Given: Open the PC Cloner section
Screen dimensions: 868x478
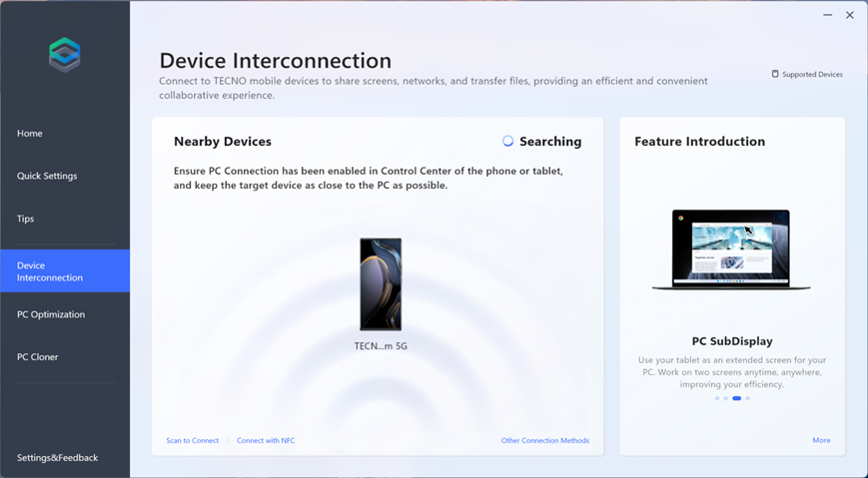Looking at the screenshot, I should [x=38, y=357].
